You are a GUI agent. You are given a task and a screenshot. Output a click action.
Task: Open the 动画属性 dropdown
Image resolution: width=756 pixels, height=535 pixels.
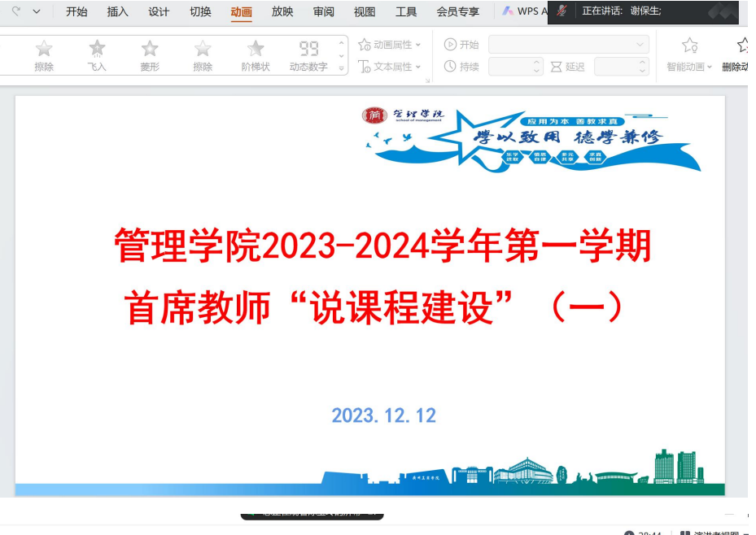[x=391, y=45]
